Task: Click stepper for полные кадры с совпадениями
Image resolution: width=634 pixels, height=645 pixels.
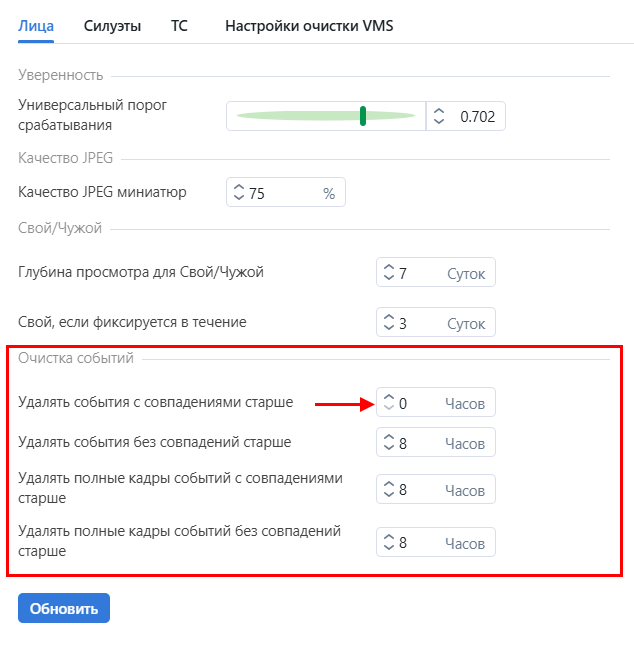Action: (x=388, y=490)
